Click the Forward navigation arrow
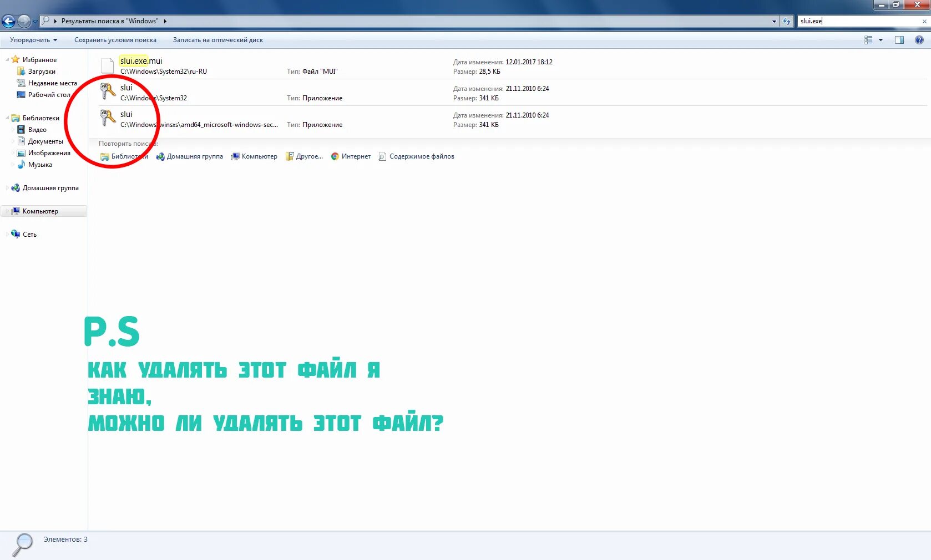The image size is (931, 560). coord(24,22)
